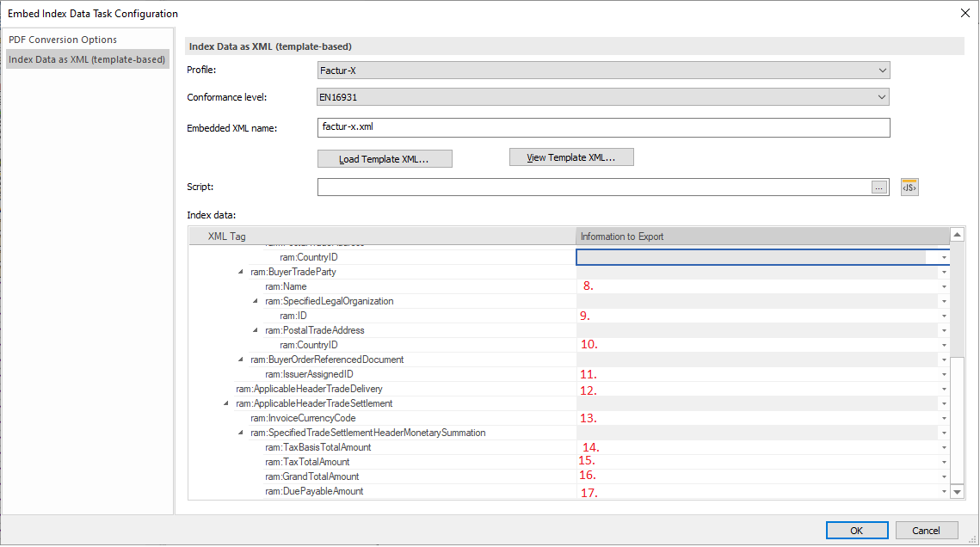The height and width of the screenshot is (547, 980).
Task: Collapse the ram:PostalTradeAddress node
Action: [x=256, y=329]
